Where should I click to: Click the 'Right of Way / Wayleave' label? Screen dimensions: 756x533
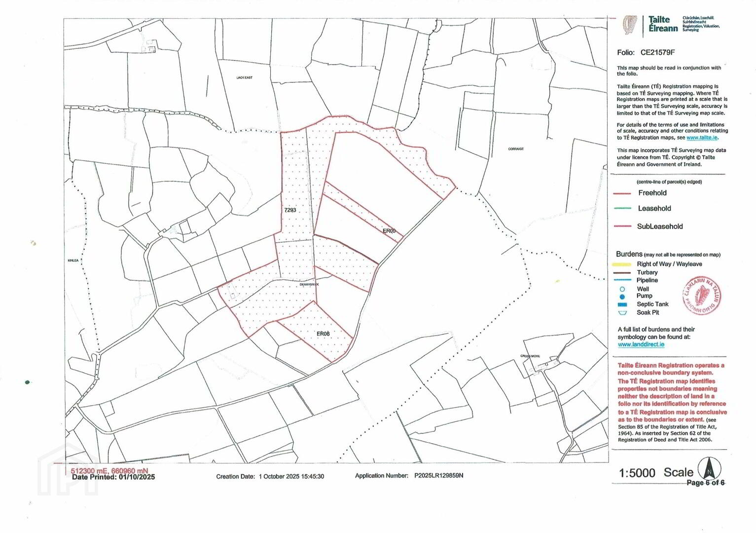669,264
